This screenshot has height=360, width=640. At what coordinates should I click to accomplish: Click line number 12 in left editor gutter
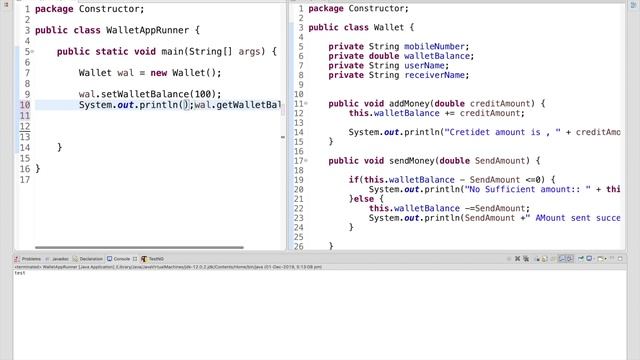pos(25,126)
